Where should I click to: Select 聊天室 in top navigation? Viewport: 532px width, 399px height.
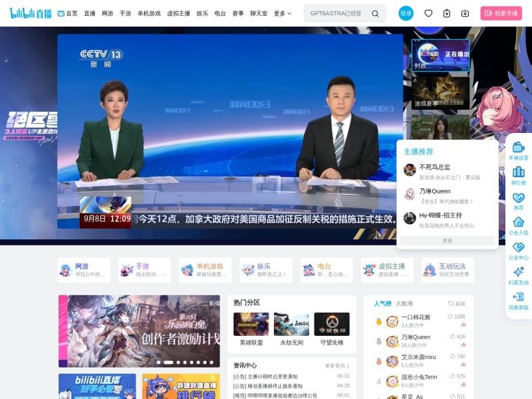[x=259, y=13]
